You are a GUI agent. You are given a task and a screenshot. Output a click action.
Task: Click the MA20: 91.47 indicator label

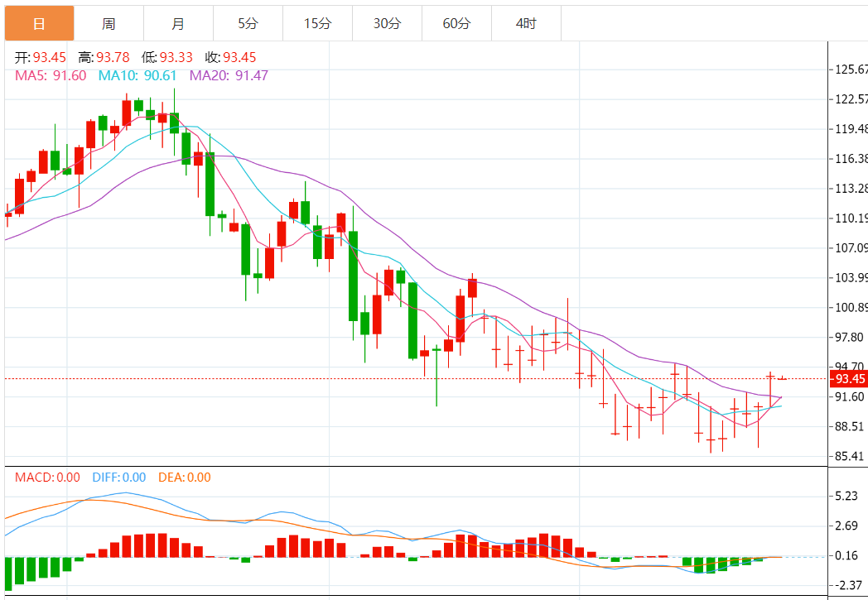point(229,75)
